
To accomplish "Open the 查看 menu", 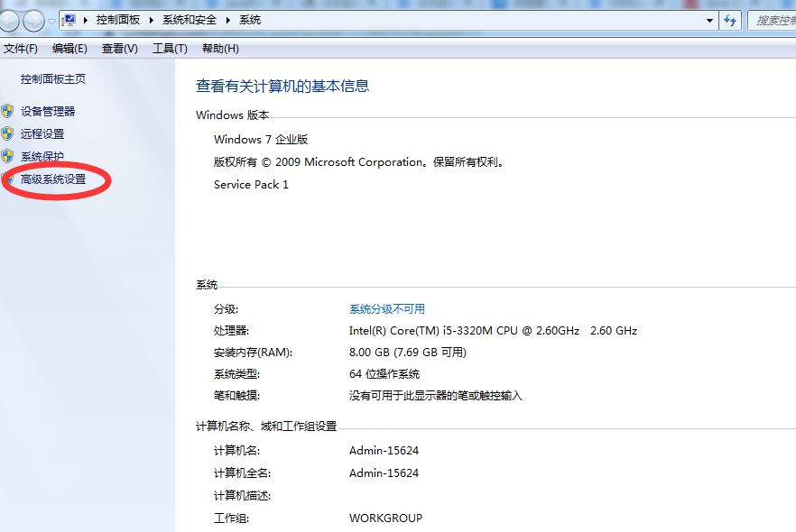I will point(118,49).
